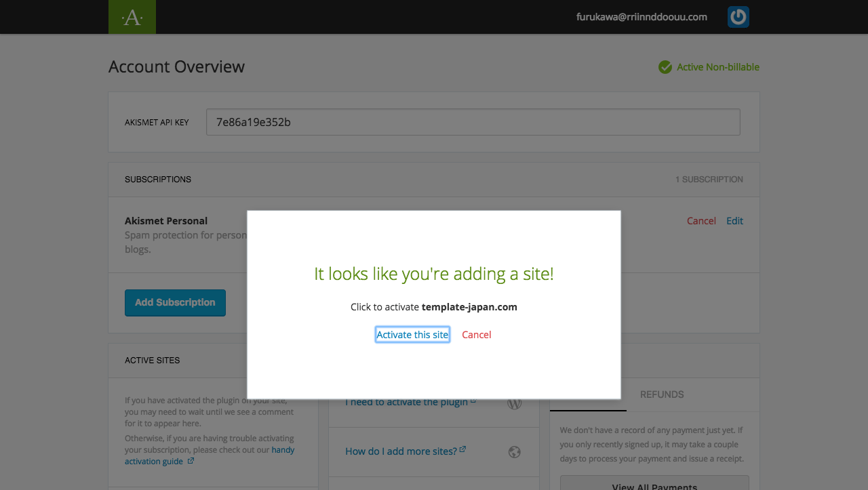Open the handy activation guide link
Image resolution: width=868 pixels, height=490 pixels.
click(x=210, y=455)
